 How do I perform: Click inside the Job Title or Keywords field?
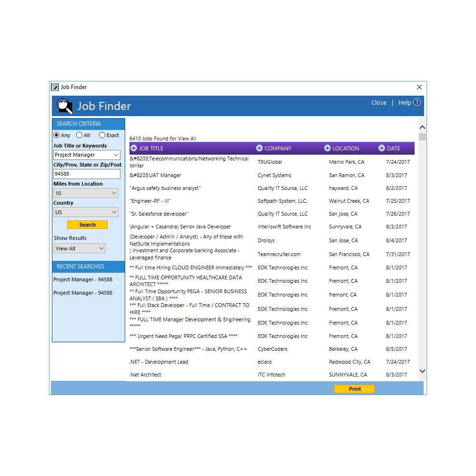86,155
